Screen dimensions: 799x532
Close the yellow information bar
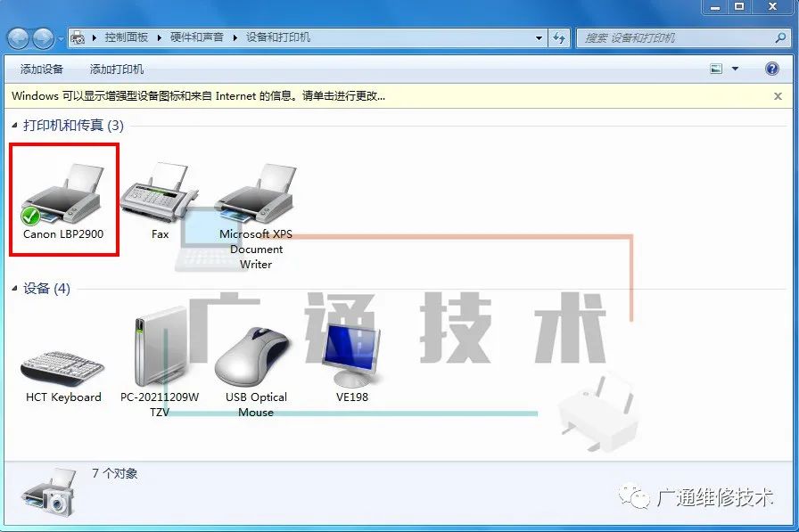(x=778, y=95)
